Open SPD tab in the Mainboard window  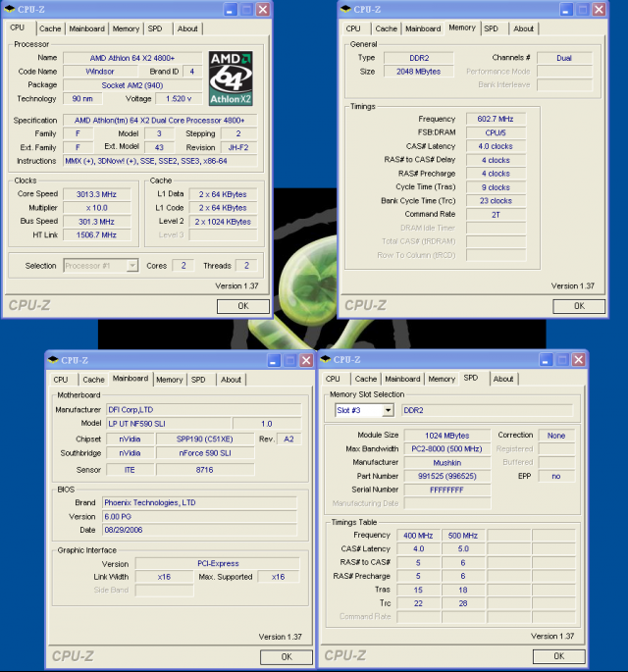coord(198,380)
